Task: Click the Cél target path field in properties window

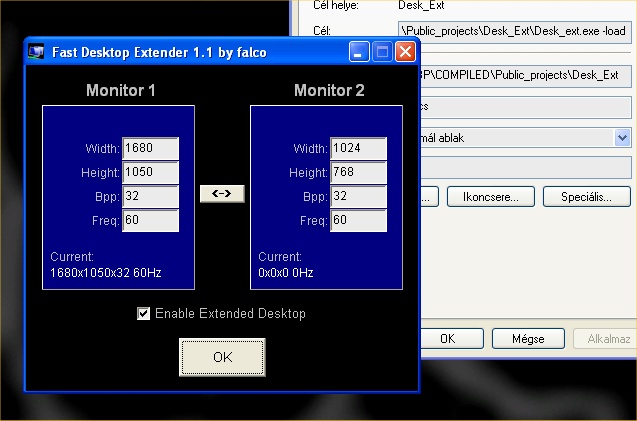Action: 515,31
